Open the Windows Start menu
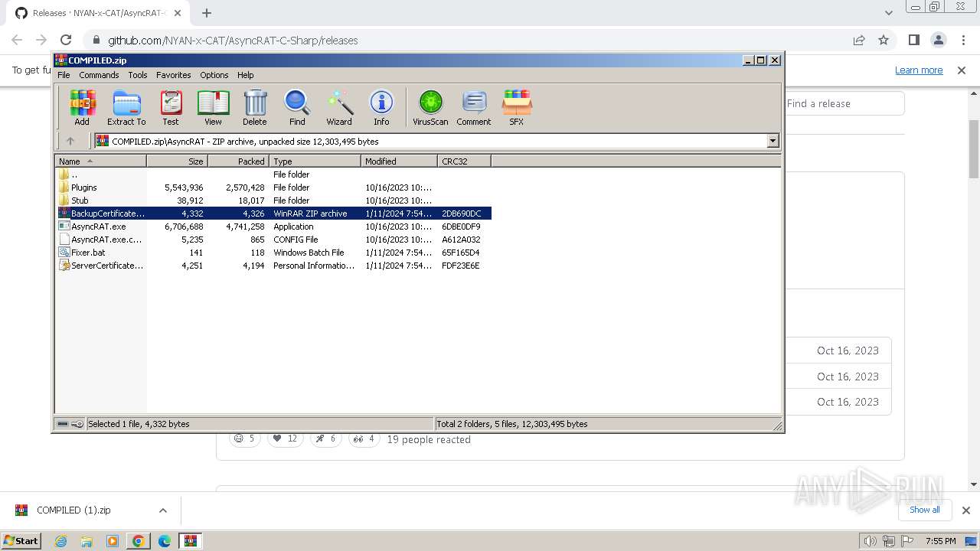Image resolution: width=980 pixels, height=551 pixels. pos(21,540)
